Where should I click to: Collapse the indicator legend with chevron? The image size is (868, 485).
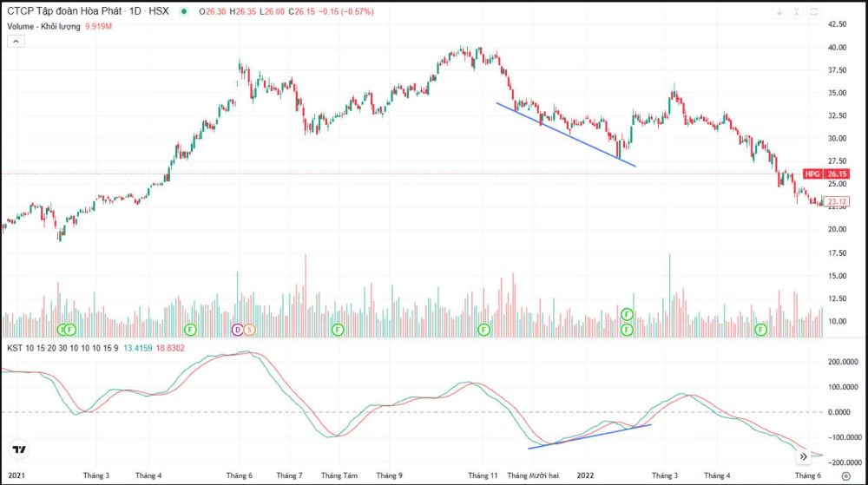[11, 40]
